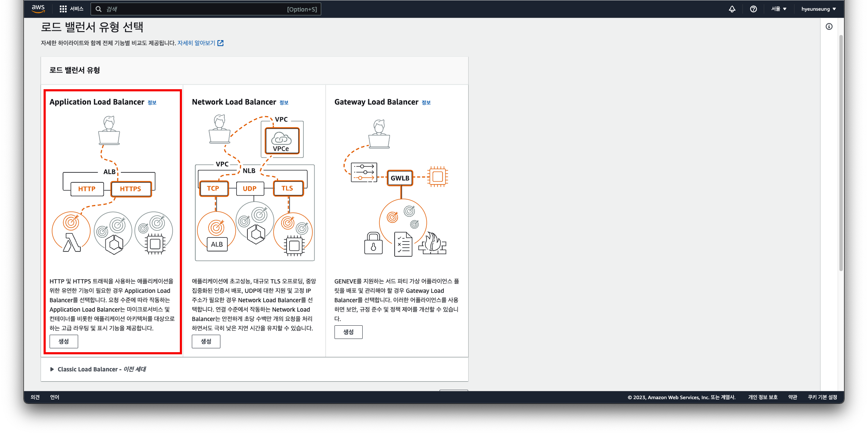Click 생성 under Application Load Balancer

(x=64, y=342)
